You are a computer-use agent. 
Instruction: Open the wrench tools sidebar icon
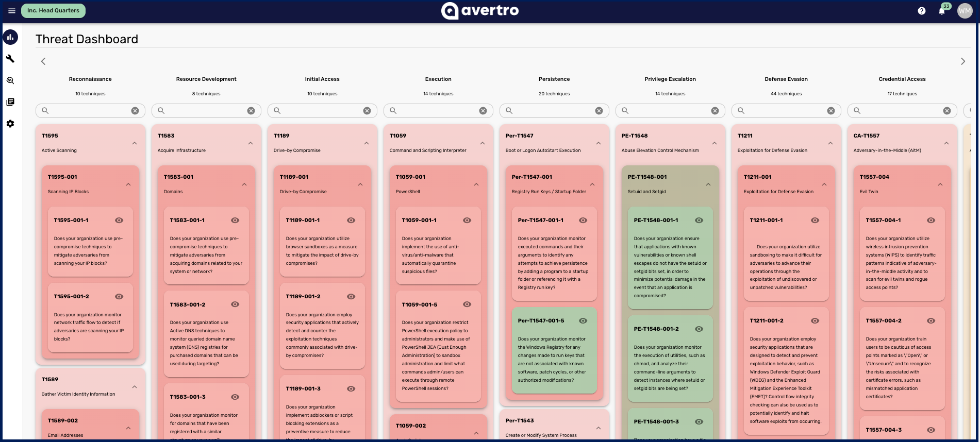(x=10, y=59)
